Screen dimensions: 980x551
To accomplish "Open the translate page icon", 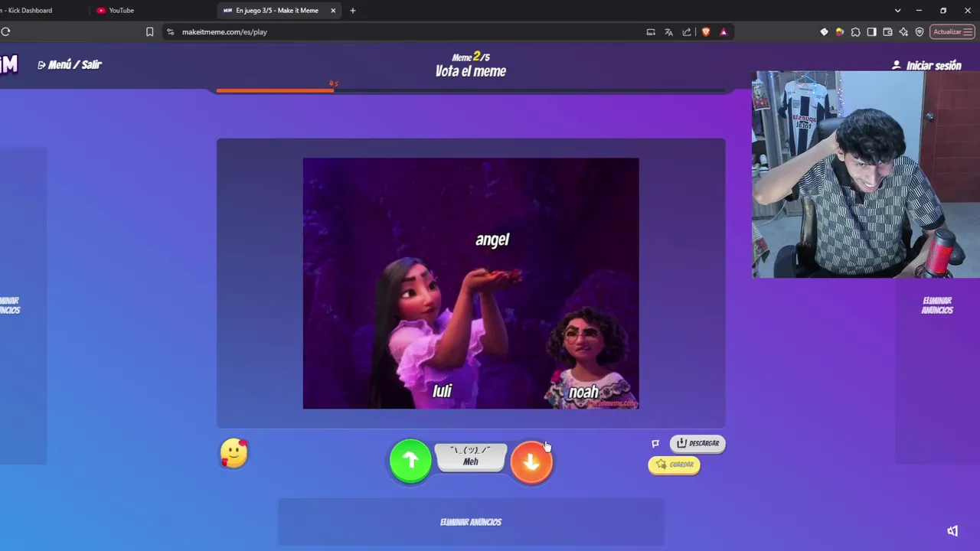I will [668, 32].
